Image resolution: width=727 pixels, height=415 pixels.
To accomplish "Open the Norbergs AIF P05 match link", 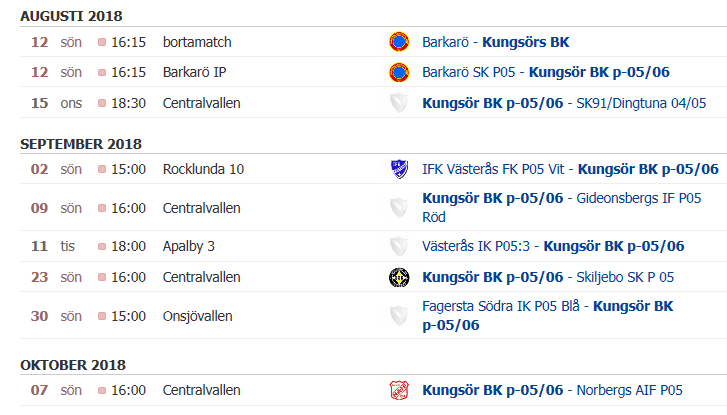I will 552,390.
